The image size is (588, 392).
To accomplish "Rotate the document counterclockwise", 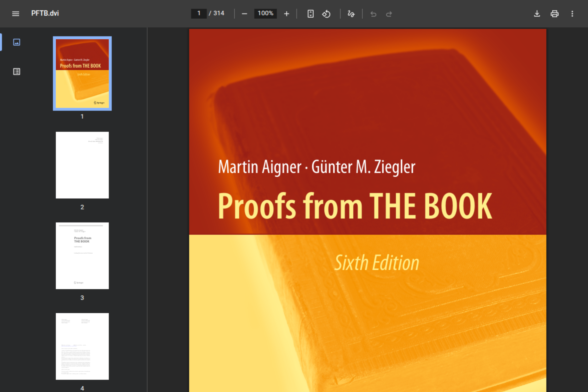I will point(326,14).
